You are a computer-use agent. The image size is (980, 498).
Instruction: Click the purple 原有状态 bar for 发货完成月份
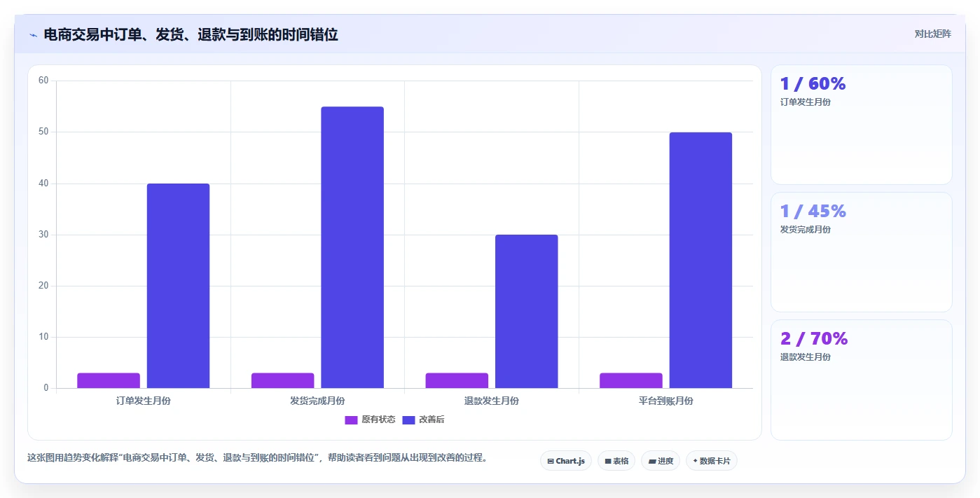pos(283,380)
